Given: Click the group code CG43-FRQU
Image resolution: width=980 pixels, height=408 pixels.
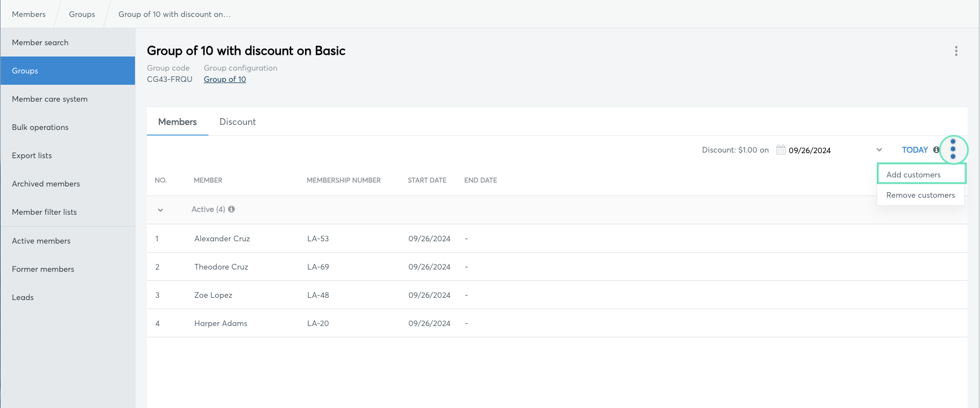Looking at the screenshot, I should [x=169, y=79].
